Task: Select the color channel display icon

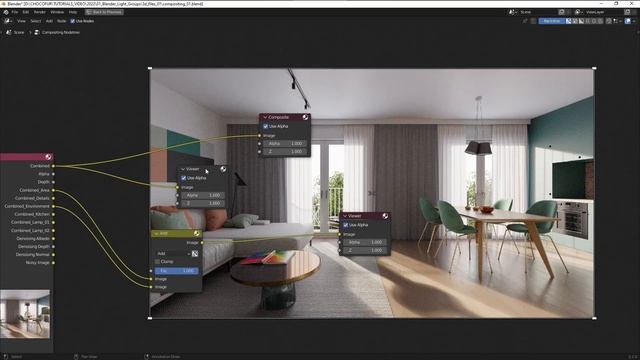Action: [575, 21]
